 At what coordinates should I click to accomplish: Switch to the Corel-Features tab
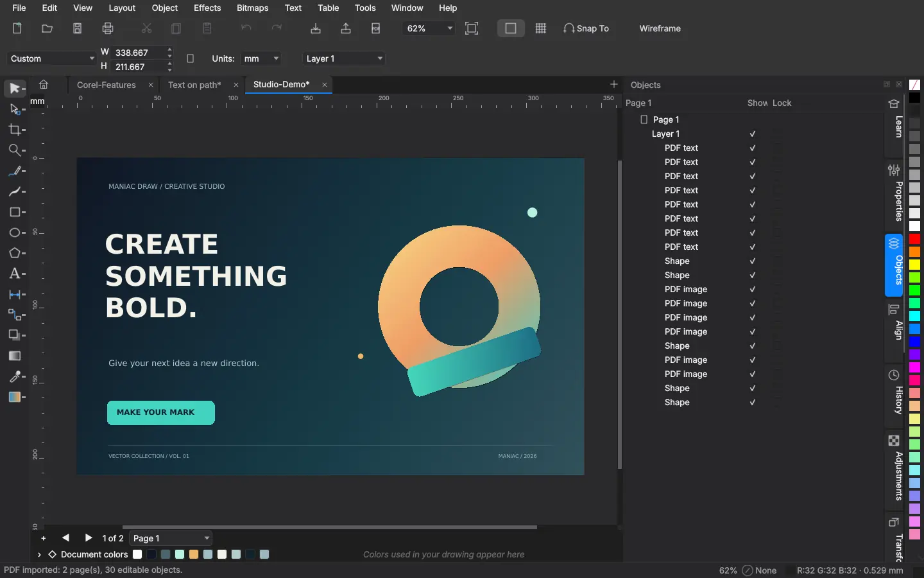click(107, 85)
